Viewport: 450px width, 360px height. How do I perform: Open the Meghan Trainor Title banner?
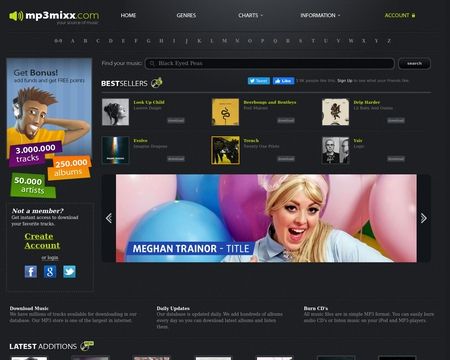point(266,218)
